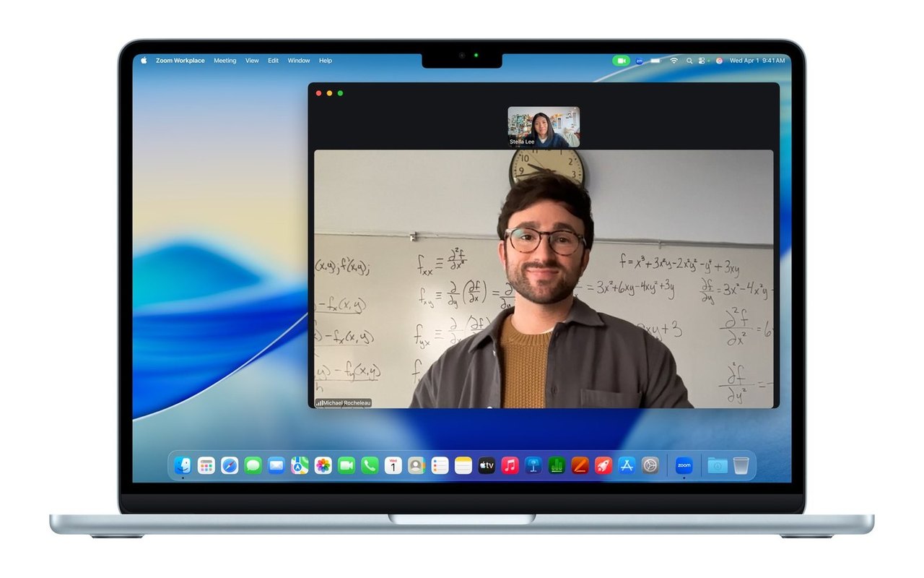Launch Safari from the Dock
924x578 pixels.
point(230,466)
